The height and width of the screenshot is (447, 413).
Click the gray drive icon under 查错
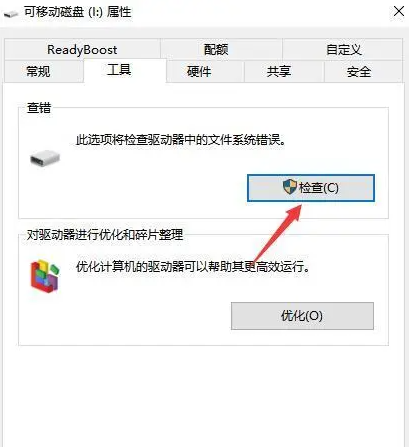(x=45, y=158)
